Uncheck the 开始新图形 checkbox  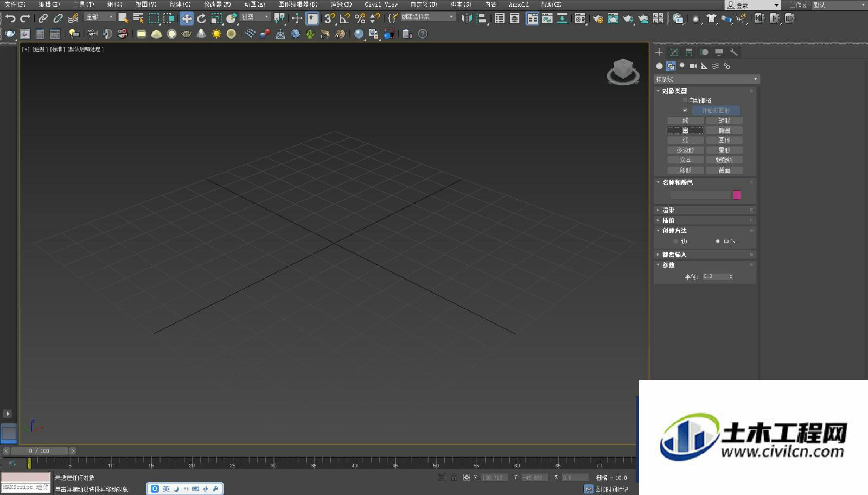(x=685, y=110)
